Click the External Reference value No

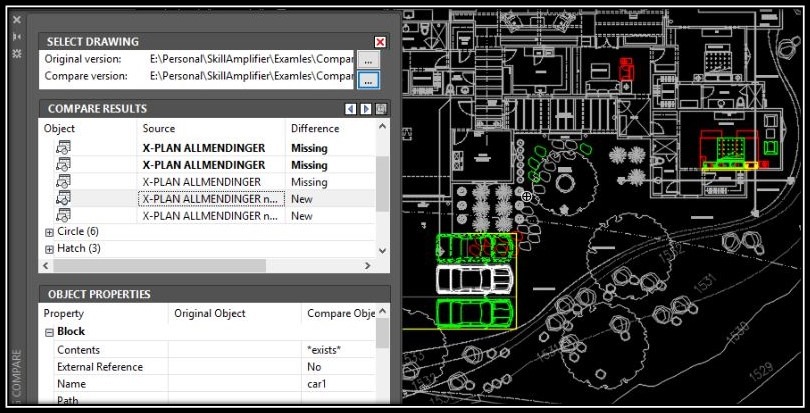[x=314, y=367]
